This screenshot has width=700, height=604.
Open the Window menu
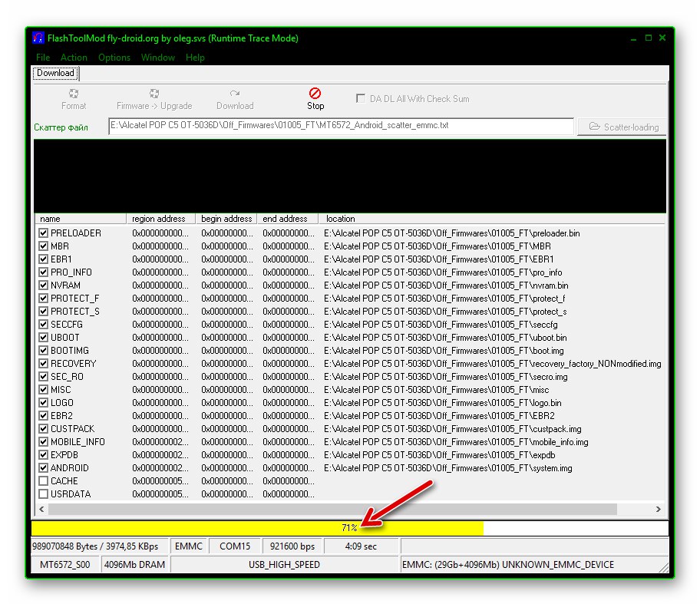pos(157,58)
